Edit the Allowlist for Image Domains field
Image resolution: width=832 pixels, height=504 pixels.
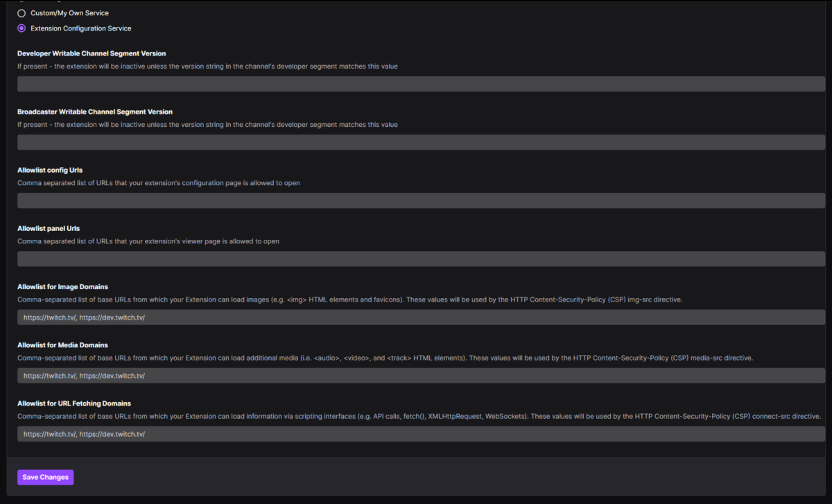pos(421,317)
